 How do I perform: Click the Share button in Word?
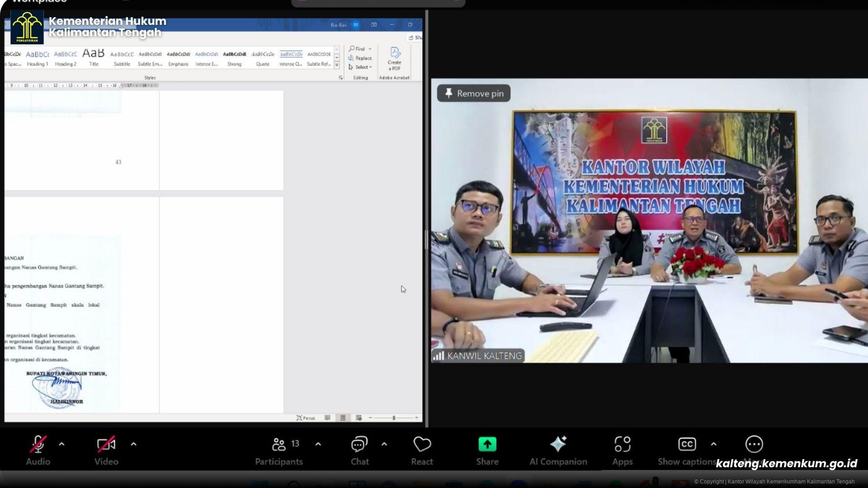pos(415,38)
